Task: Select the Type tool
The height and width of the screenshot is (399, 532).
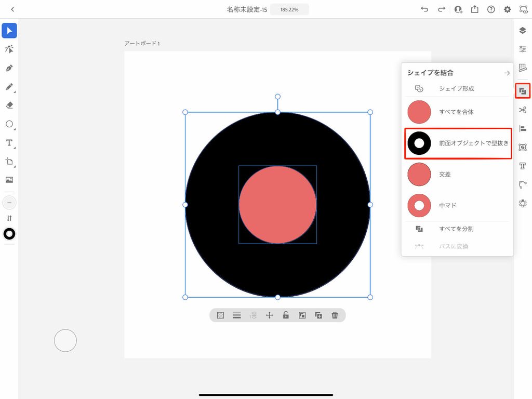Action: coord(9,142)
